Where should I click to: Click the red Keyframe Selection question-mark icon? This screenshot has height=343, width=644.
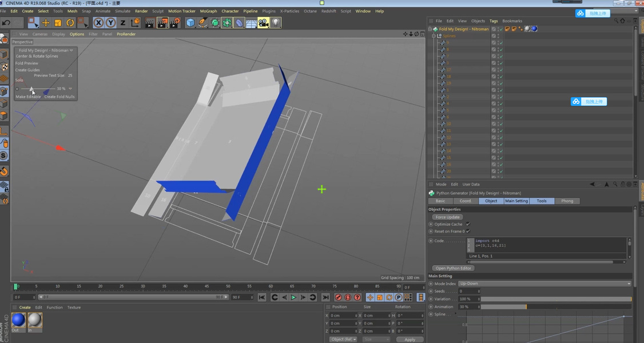click(357, 297)
